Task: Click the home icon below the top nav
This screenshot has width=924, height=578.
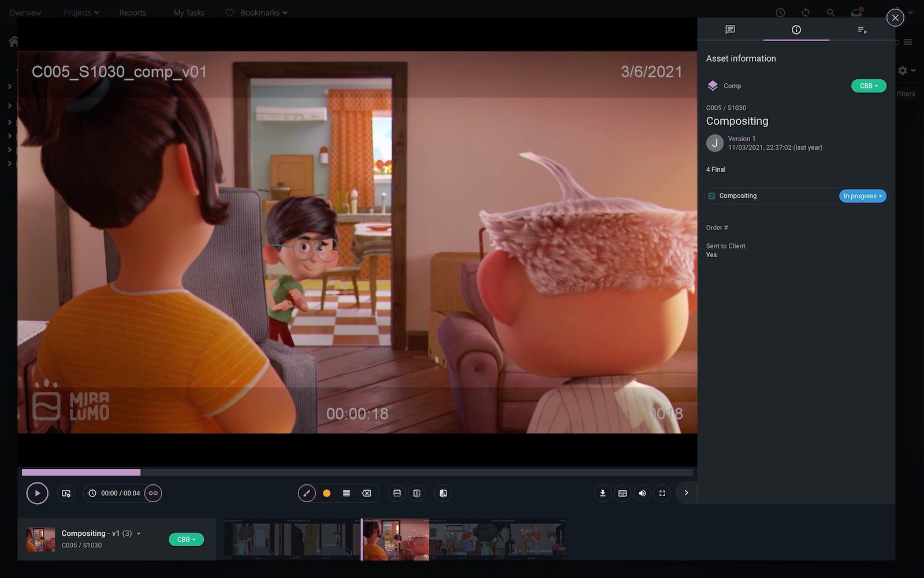Action: click(13, 42)
